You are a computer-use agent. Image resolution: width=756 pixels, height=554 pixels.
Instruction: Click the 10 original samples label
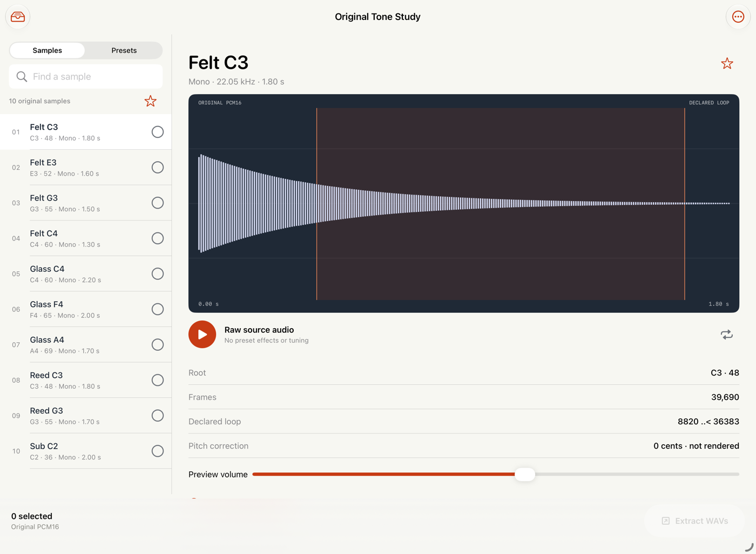click(39, 101)
